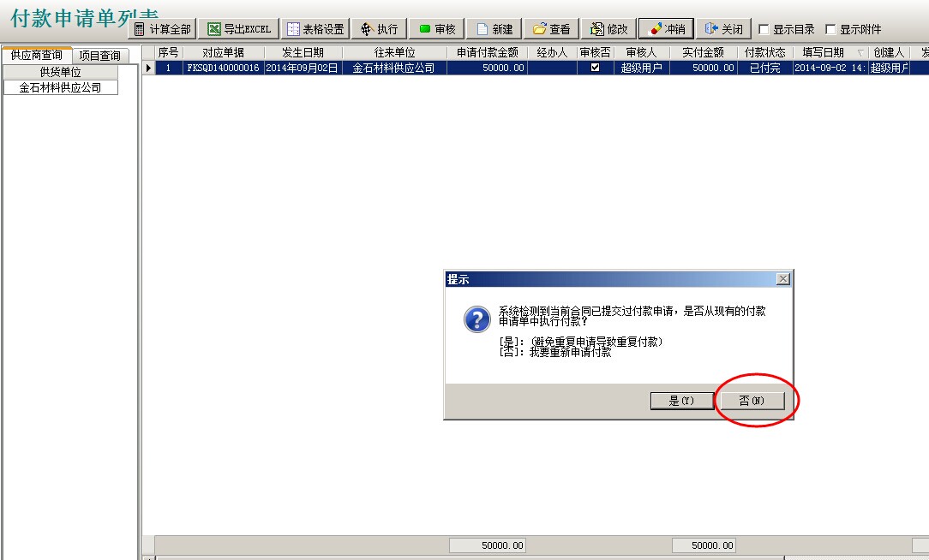Click the 修改 edit toolbar button
The image size is (929, 560).
tap(609, 29)
